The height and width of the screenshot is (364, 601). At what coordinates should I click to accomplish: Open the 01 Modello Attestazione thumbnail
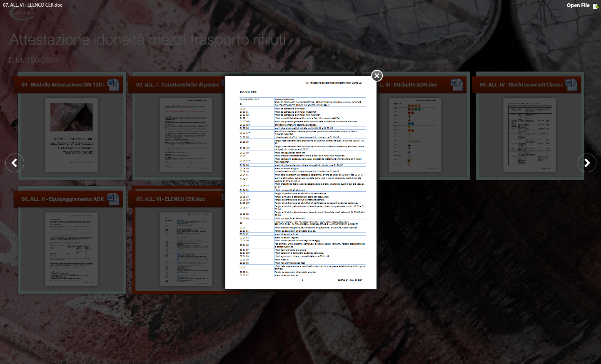click(72, 135)
